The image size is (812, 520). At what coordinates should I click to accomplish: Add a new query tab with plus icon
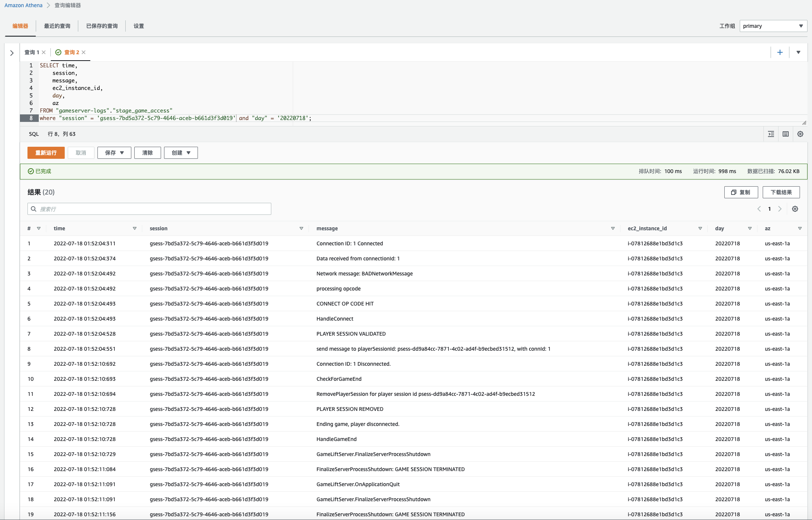(780, 52)
